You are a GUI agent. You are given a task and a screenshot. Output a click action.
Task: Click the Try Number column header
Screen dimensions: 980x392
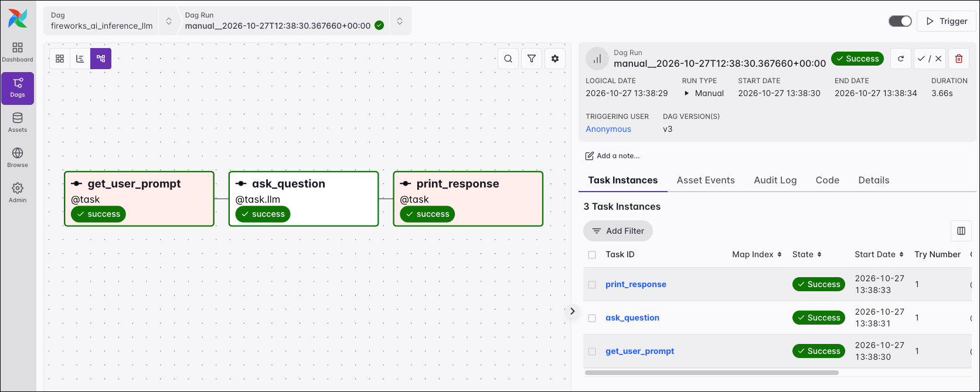tap(937, 254)
